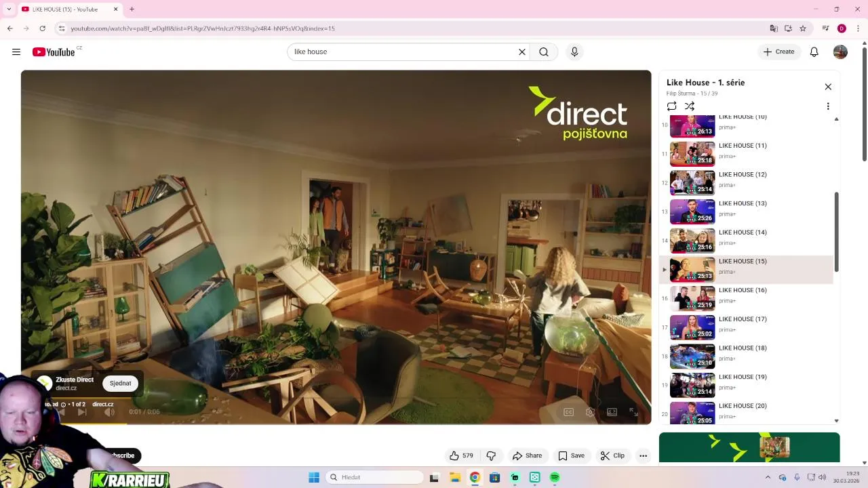This screenshot has width=868, height=488.
Task: Reload the page
Action: click(x=42, y=28)
